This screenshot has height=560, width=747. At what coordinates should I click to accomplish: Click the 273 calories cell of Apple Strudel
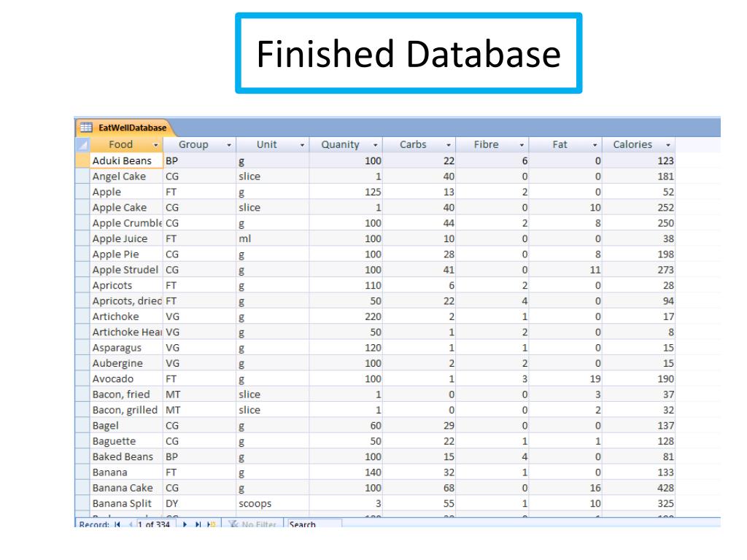click(638, 270)
